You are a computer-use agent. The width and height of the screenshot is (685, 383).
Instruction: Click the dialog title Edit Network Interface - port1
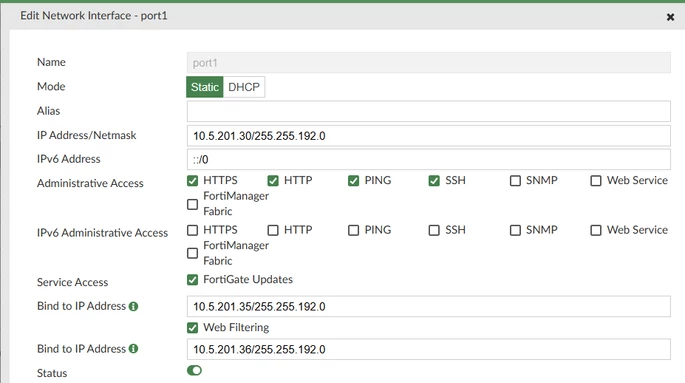[x=93, y=16]
